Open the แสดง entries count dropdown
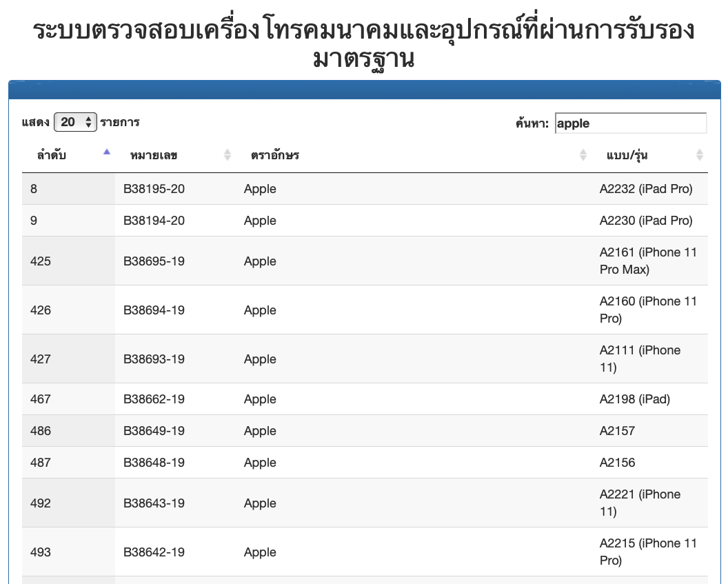 [x=75, y=122]
